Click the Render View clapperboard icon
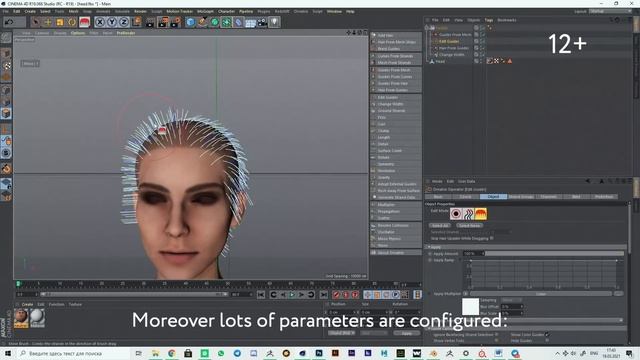The height and width of the screenshot is (360, 640). click(150, 22)
